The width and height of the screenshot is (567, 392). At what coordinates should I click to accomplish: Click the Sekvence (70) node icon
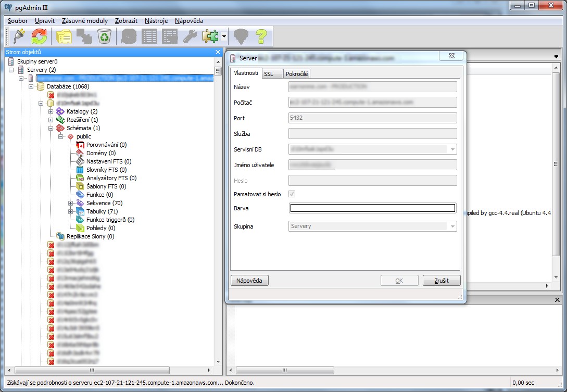point(80,203)
